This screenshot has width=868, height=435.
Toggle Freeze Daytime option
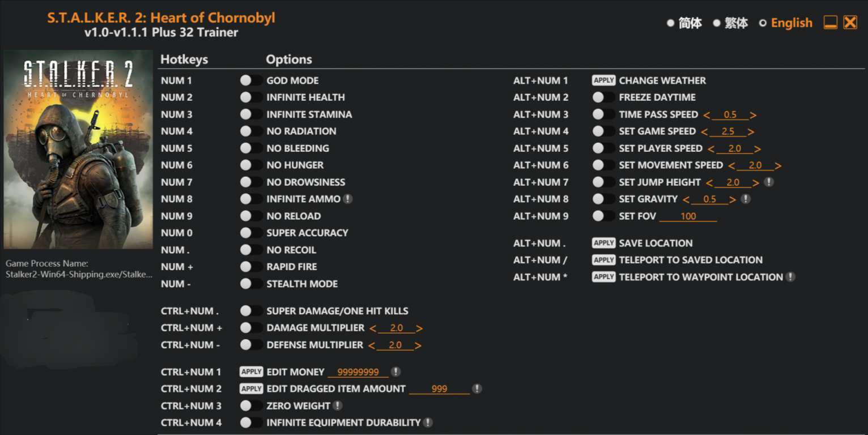[603, 97]
